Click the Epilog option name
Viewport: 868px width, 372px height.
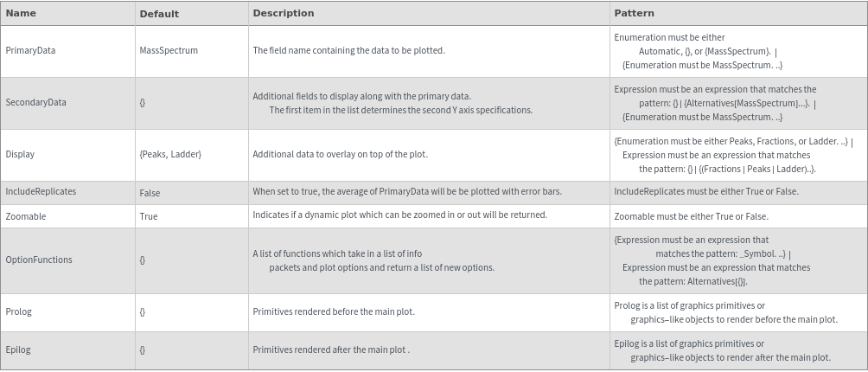point(18,350)
